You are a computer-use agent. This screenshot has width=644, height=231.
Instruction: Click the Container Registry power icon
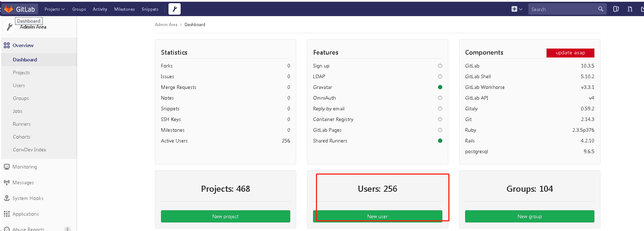pos(440,119)
